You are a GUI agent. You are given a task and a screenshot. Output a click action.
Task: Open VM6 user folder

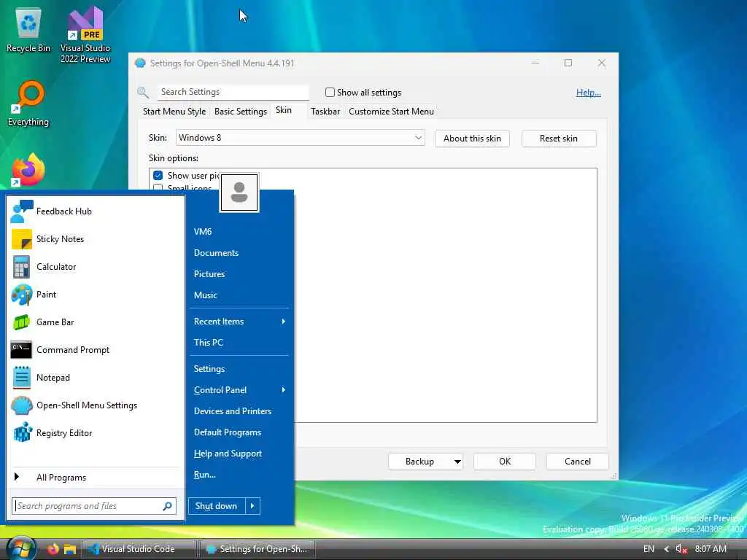coord(239,232)
